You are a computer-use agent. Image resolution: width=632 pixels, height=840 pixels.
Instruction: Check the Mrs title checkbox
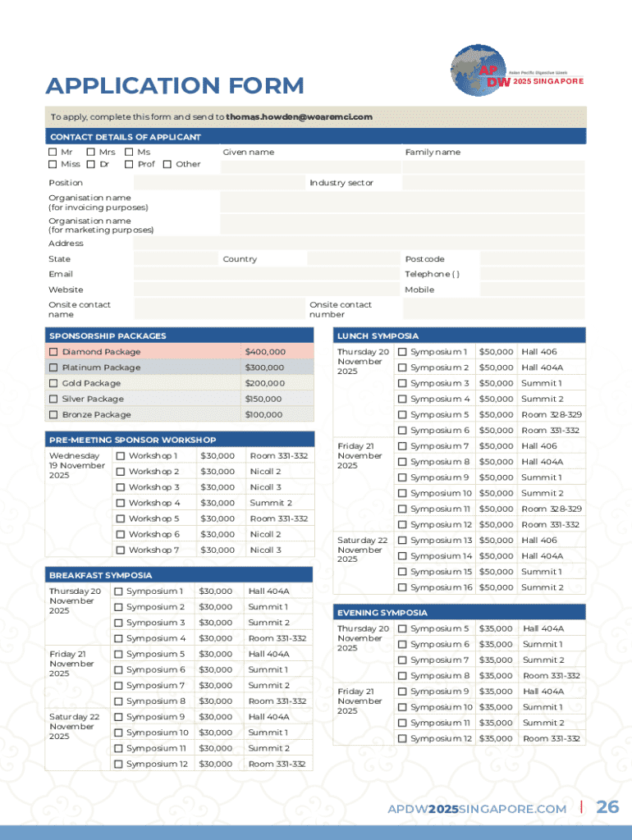tap(90, 152)
